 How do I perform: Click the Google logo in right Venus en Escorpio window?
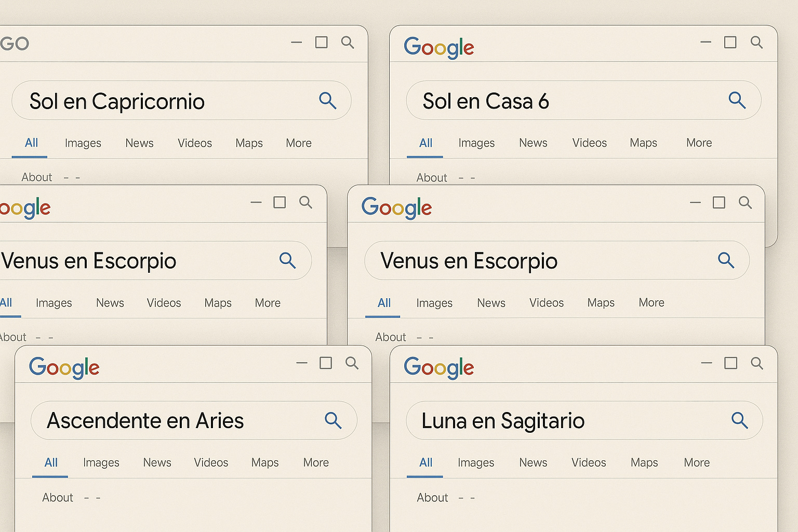pyautogui.click(x=397, y=207)
